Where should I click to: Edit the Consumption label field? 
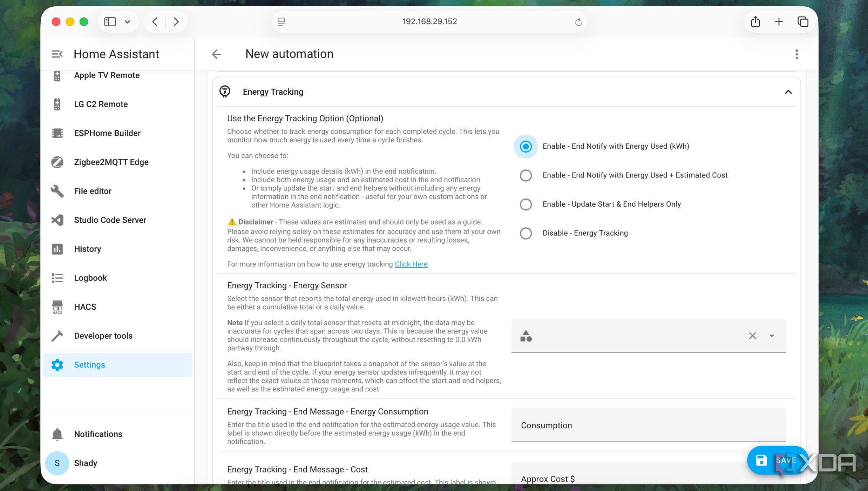click(x=649, y=425)
